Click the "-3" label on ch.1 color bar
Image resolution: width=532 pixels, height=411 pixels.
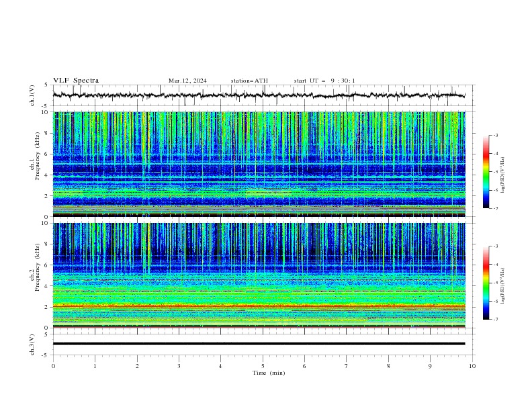point(496,135)
